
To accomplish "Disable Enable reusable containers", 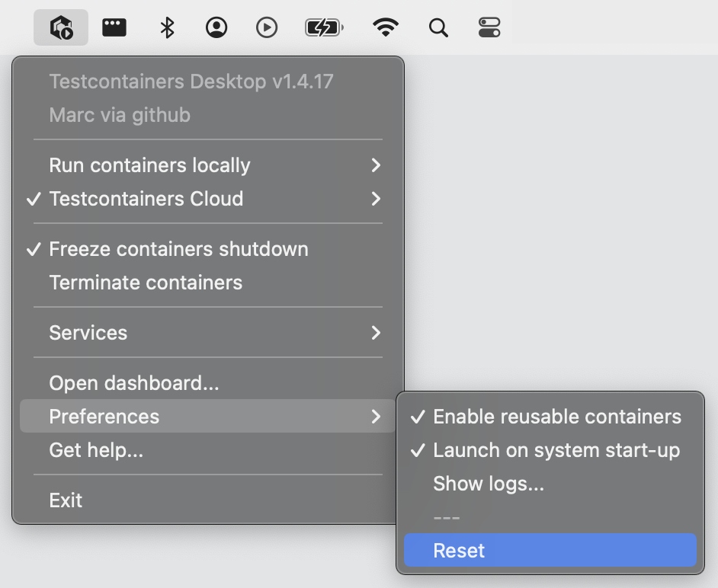I will coord(557,417).
